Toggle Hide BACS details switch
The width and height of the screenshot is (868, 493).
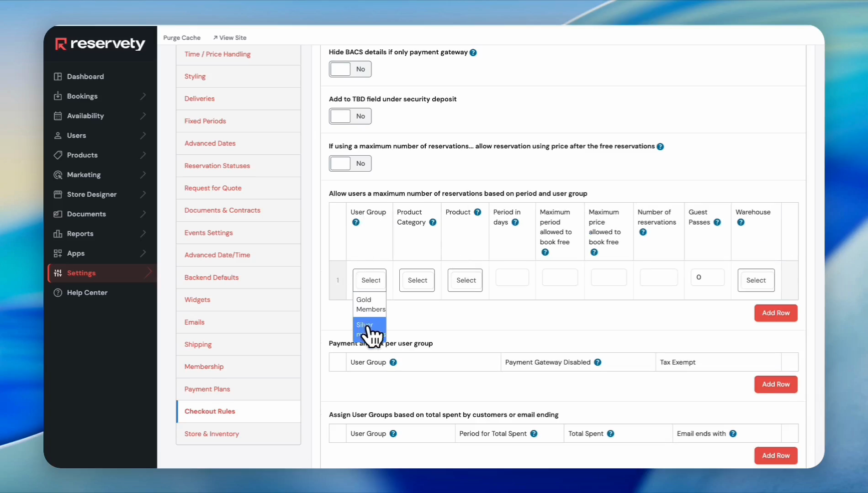point(350,69)
